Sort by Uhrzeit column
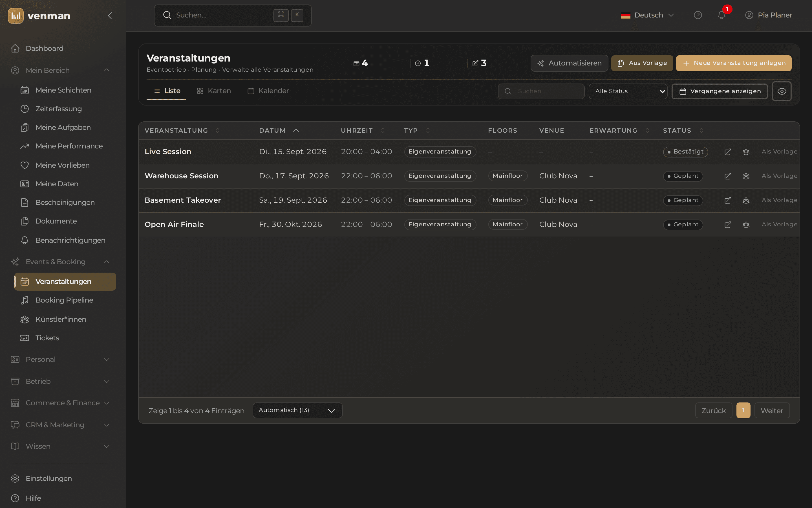The image size is (812, 508). (363, 130)
